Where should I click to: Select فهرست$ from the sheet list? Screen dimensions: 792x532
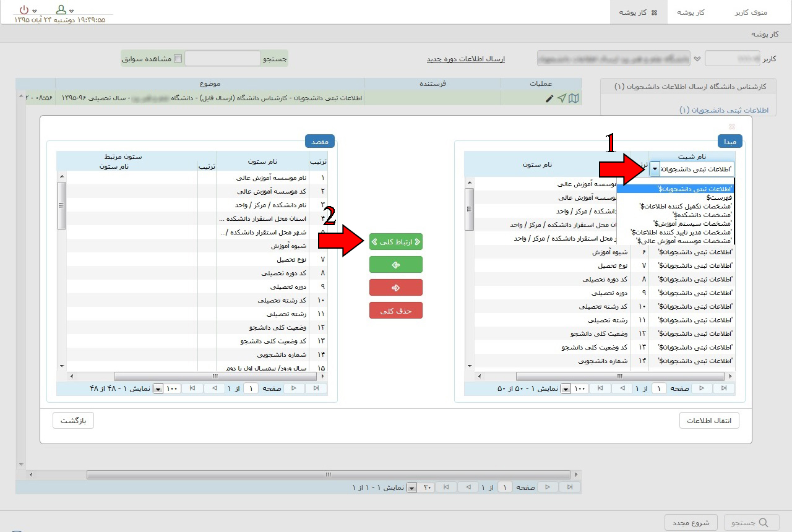click(720, 198)
